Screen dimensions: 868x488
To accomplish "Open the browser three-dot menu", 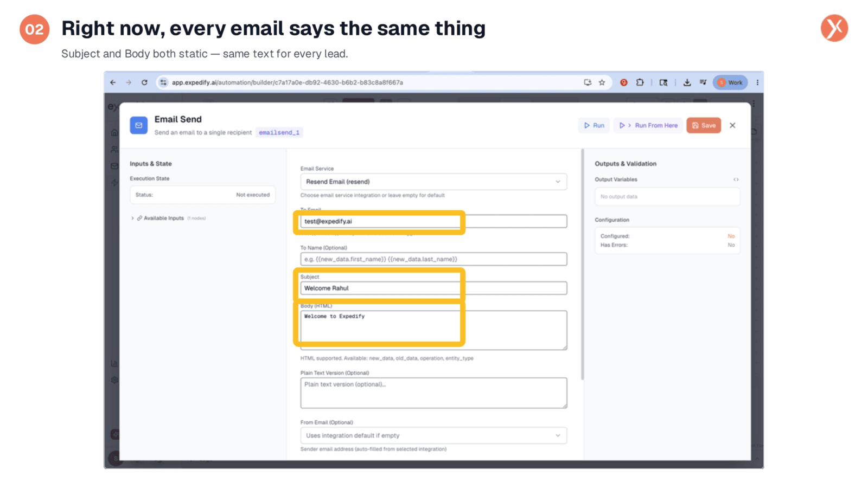I will tap(757, 82).
